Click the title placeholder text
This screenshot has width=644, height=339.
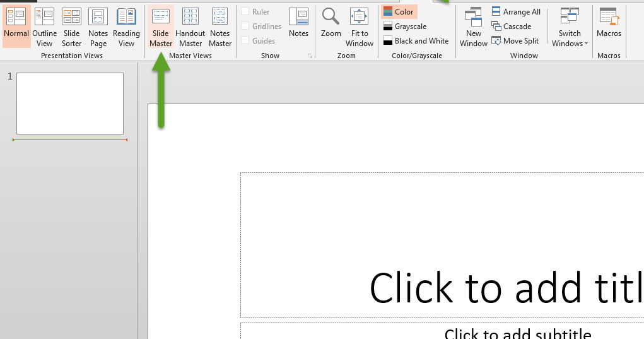(506, 288)
